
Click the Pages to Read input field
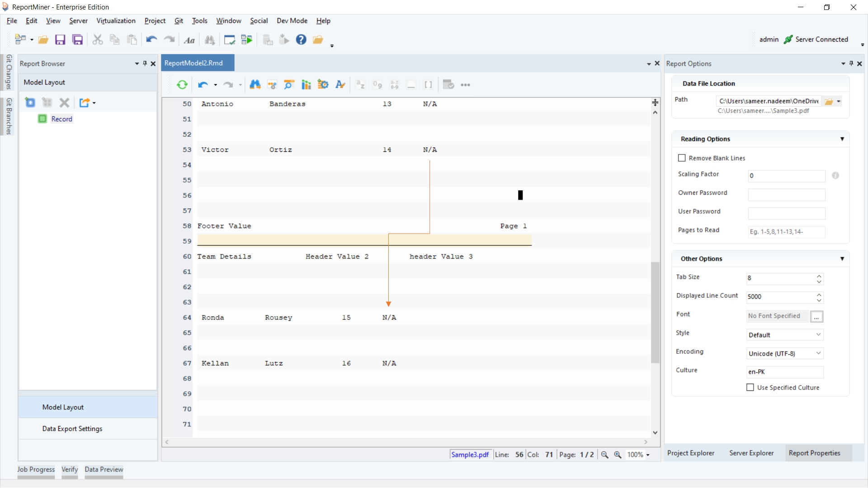click(786, 232)
